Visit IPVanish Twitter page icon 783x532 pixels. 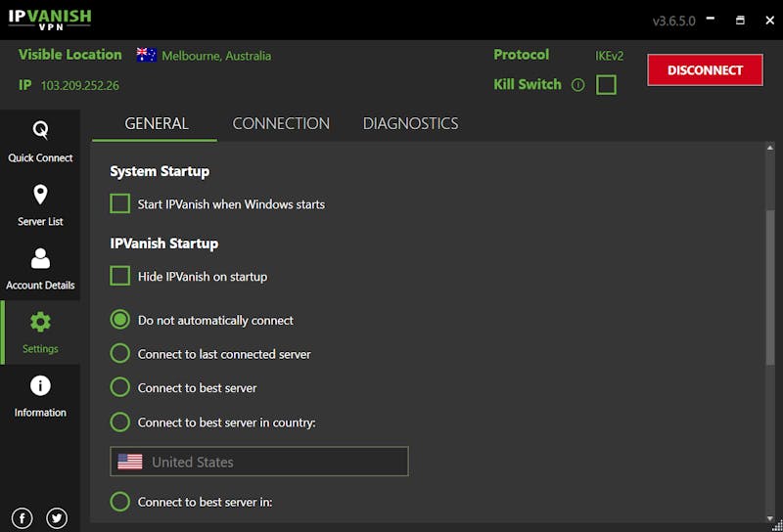(57, 518)
